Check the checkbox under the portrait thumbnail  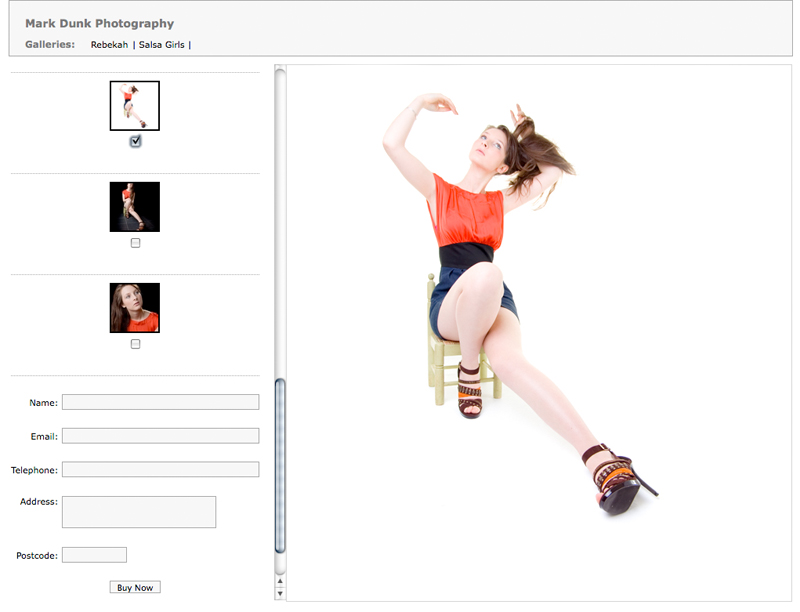[x=135, y=344]
